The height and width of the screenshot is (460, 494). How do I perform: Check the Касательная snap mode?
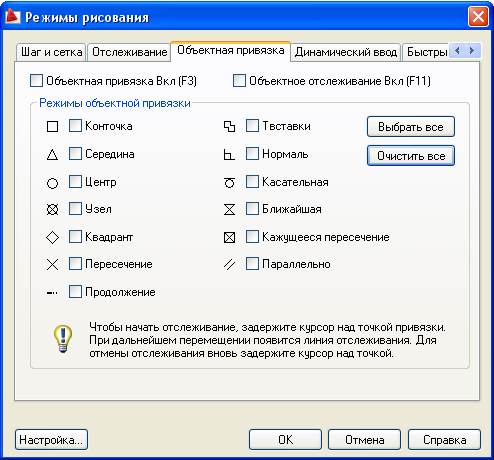point(252,182)
